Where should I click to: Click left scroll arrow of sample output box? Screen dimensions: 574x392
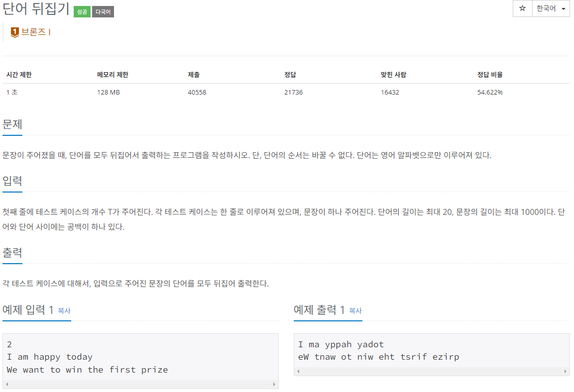298,371
